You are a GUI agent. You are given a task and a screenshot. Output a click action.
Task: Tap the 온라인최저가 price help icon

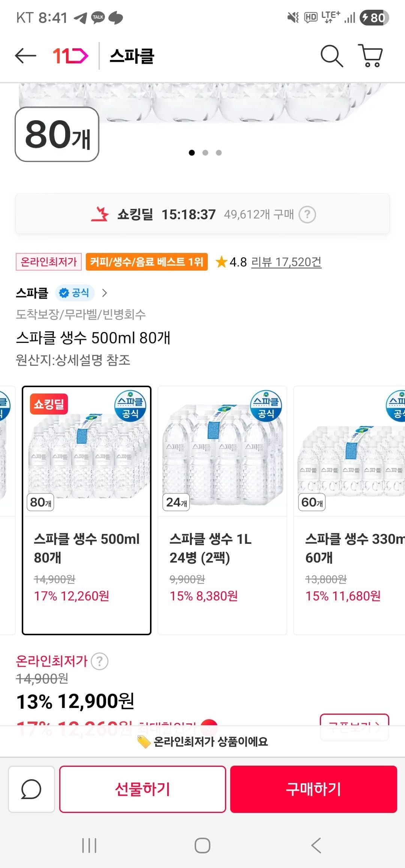[100, 661]
